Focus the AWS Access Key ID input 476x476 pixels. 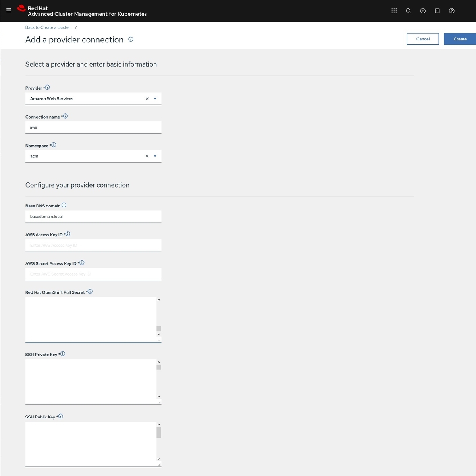[93, 245]
